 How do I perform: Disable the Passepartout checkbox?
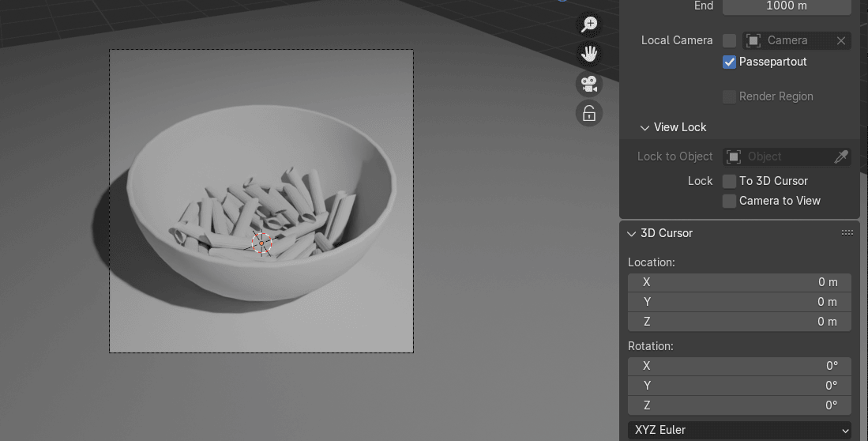(x=730, y=62)
